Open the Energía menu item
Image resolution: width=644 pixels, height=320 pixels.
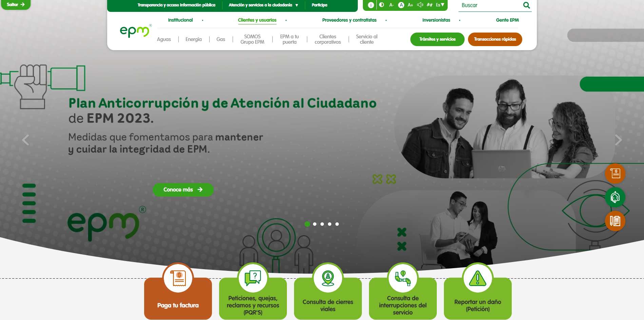194,39
